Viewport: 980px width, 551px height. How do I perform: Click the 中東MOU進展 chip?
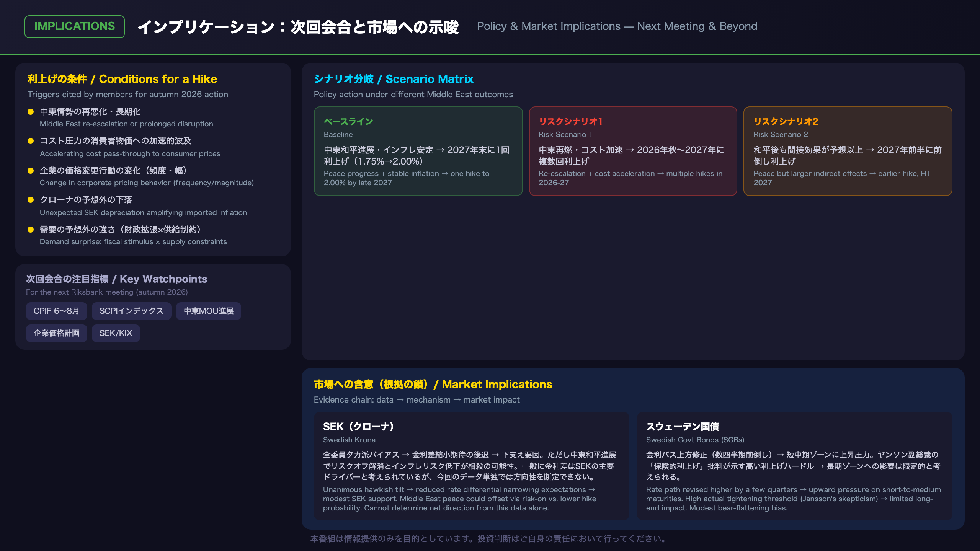209,311
